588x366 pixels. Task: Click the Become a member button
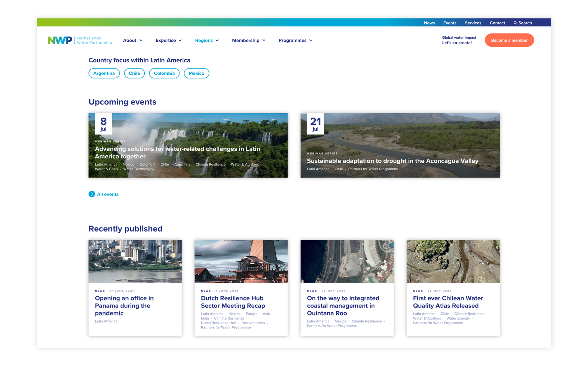(509, 40)
